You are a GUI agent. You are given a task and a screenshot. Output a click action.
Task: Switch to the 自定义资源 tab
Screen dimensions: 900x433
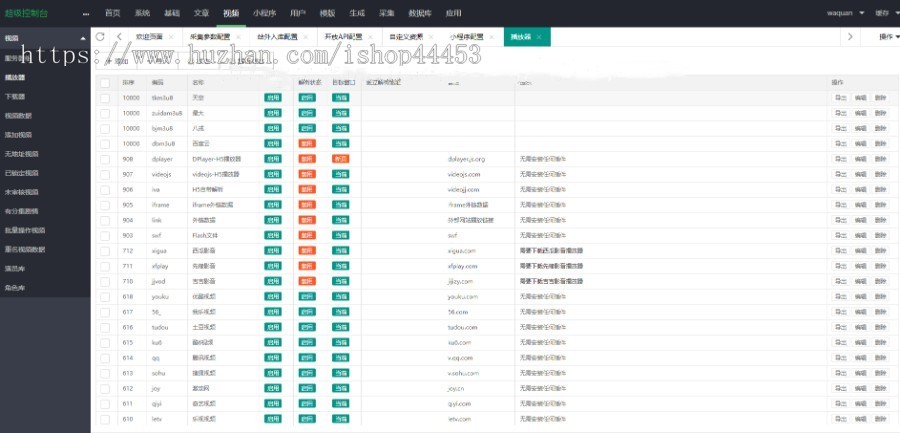click(406, 37)
